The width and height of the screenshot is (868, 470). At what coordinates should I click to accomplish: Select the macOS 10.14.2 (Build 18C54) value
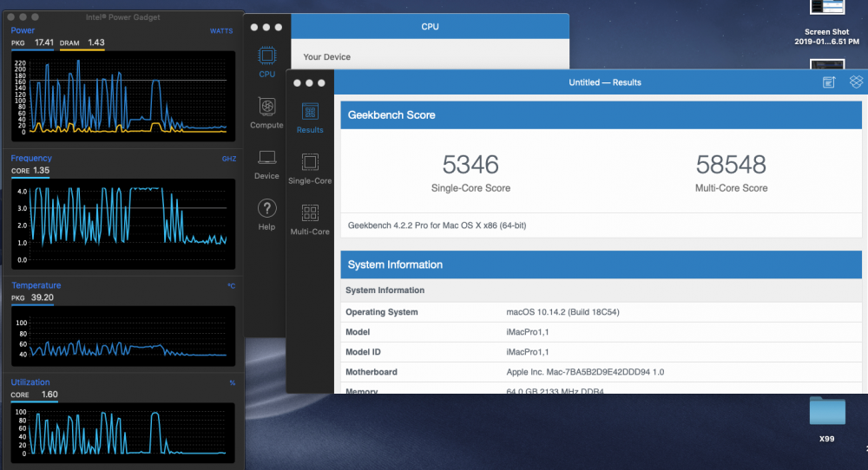point(562,312)
